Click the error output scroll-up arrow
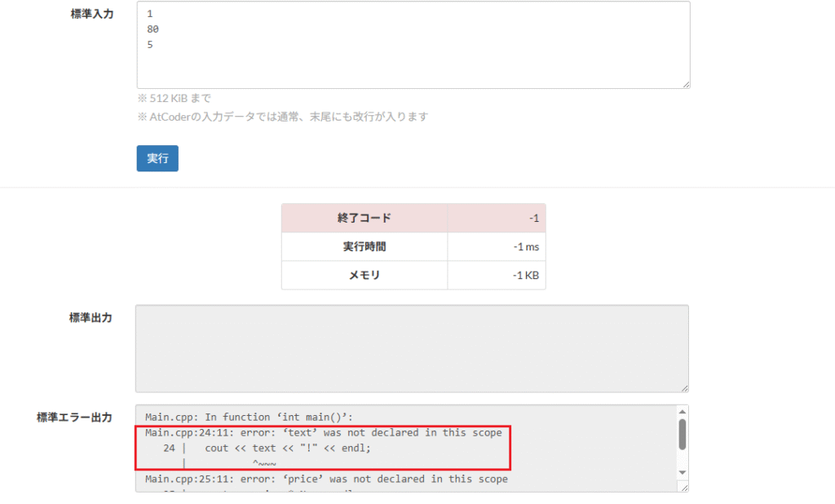Viewport: 835px width, 504px height. (x=683, y=412)
